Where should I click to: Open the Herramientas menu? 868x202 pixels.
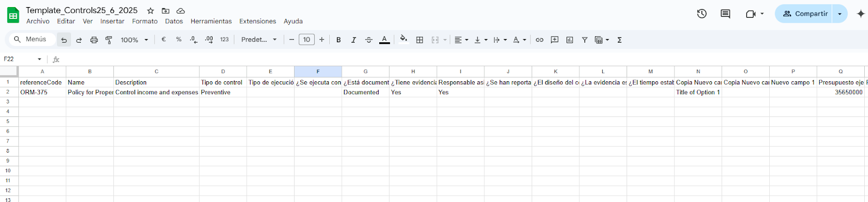point(211,21)
